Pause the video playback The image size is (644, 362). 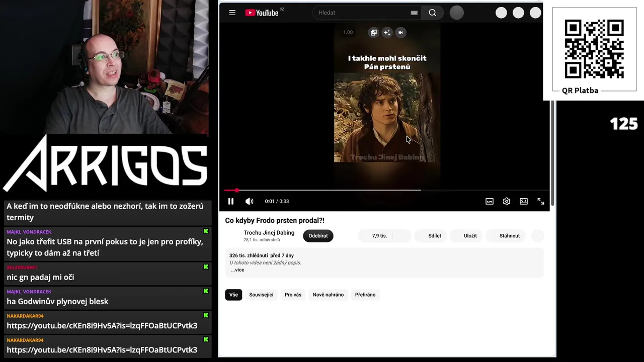click(230, 201)
